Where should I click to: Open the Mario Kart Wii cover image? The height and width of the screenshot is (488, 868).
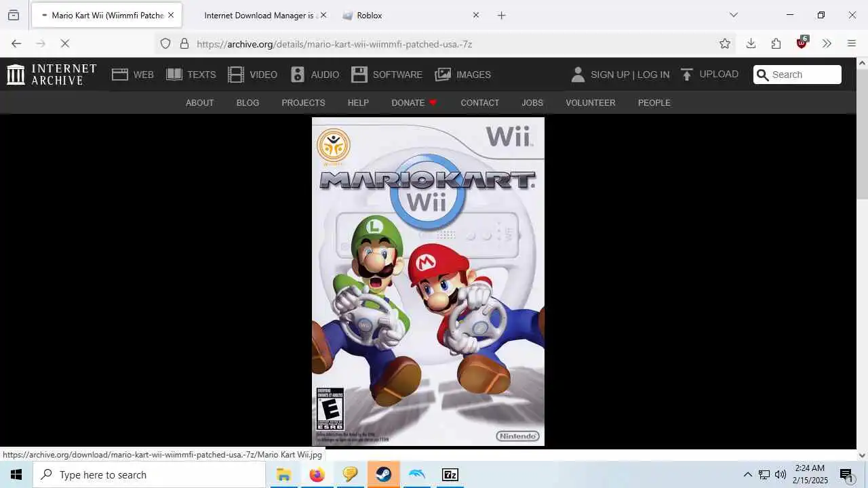(428, 281)
